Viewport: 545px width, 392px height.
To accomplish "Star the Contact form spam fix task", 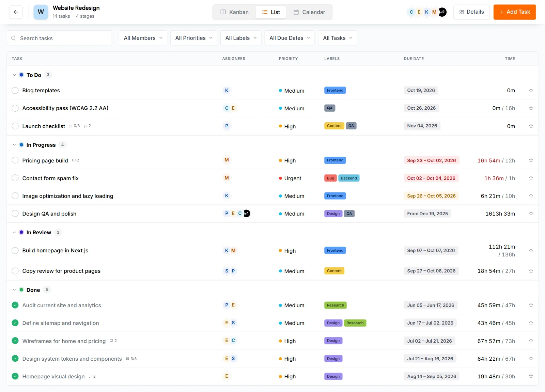I will [531, 178].
